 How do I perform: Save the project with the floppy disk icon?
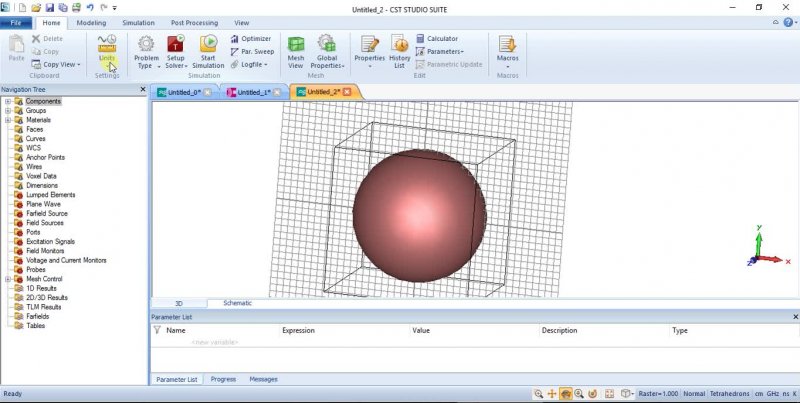[49, 8]
